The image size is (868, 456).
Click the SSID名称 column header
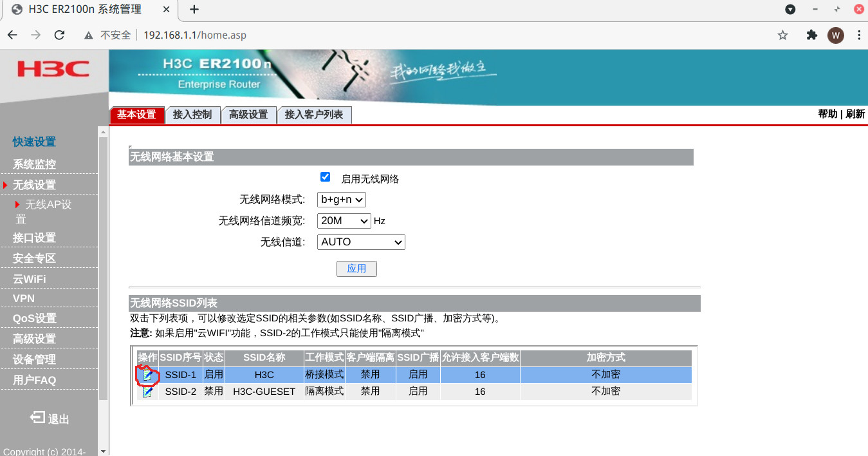[x=264, y=357]
